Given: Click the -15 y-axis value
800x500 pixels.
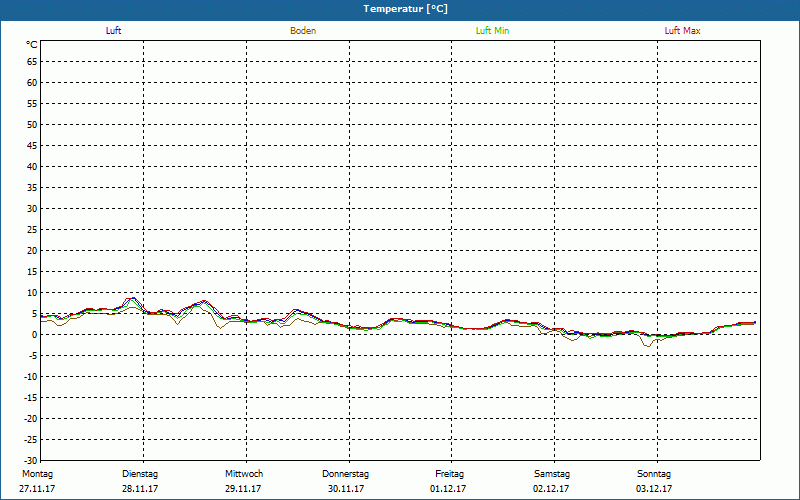Looking at the screenshot, I should coord(31,398).
